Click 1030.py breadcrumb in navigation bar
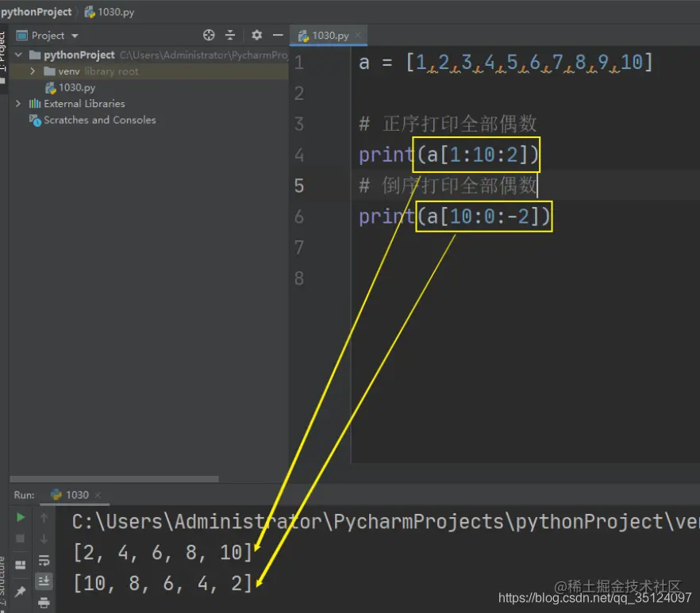This screenshot has height=613, width=700. [110, 12]
